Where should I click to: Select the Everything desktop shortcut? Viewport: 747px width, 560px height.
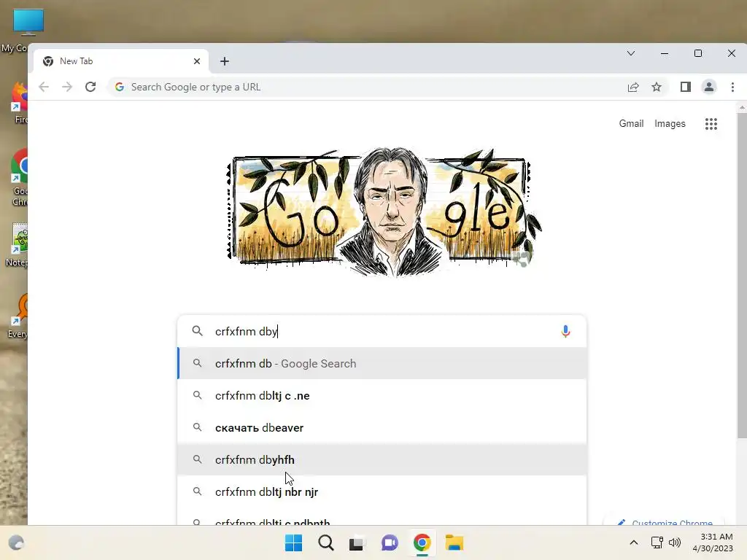tap(19, 316)
